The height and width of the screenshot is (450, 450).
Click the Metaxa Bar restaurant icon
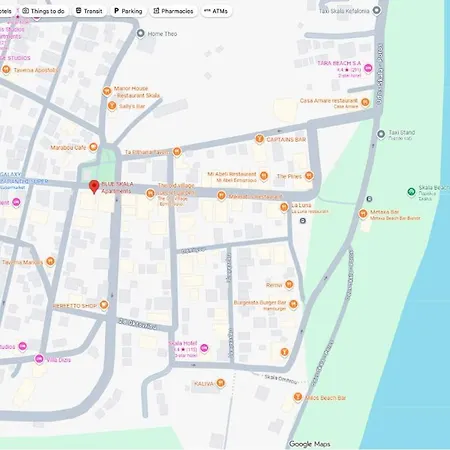click(363, 214)
